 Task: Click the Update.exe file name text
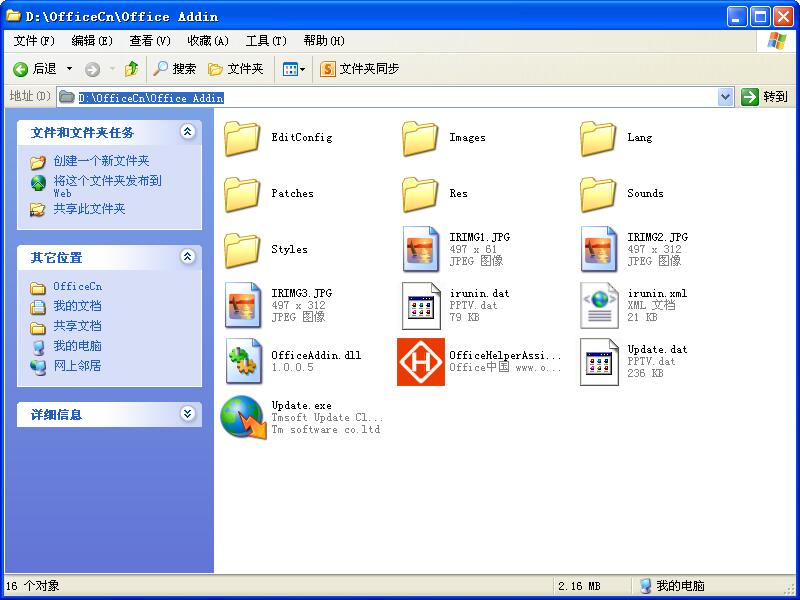(301, 406)
